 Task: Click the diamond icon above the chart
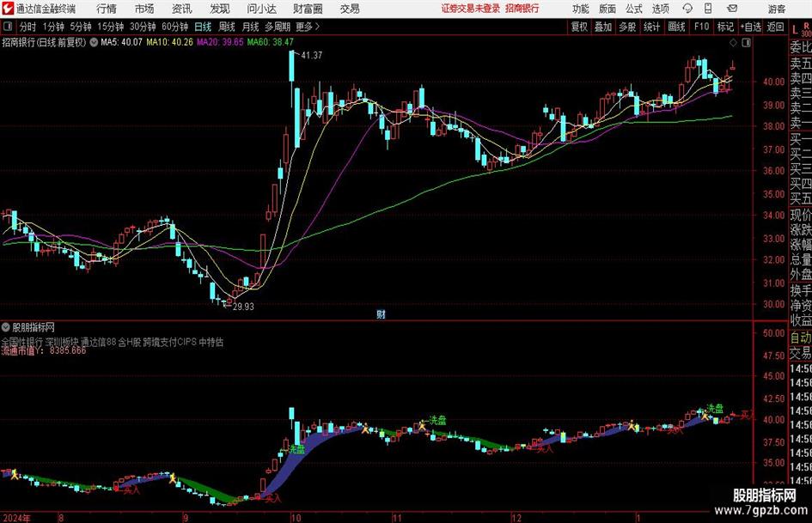[733, 43]
